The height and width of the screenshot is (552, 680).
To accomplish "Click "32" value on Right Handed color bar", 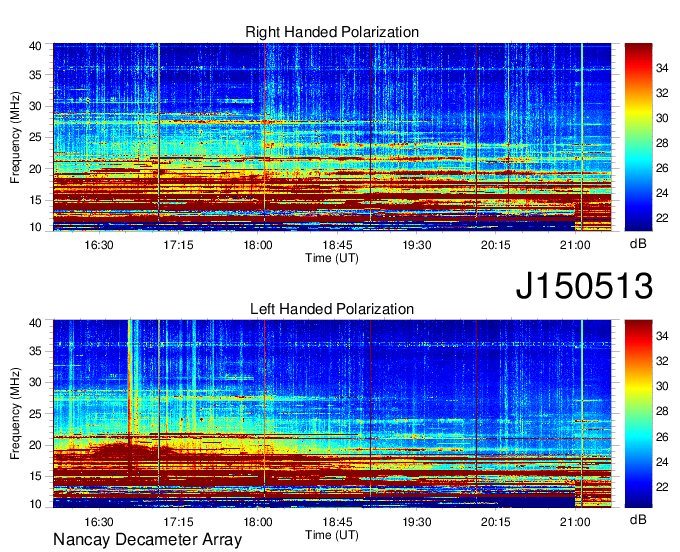I will pyautogui.click(x=662, y=93).
